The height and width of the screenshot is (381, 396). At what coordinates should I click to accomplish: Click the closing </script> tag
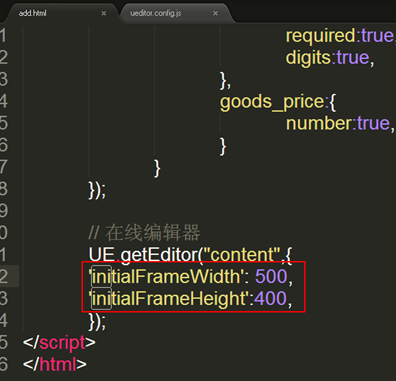(59, 343)
